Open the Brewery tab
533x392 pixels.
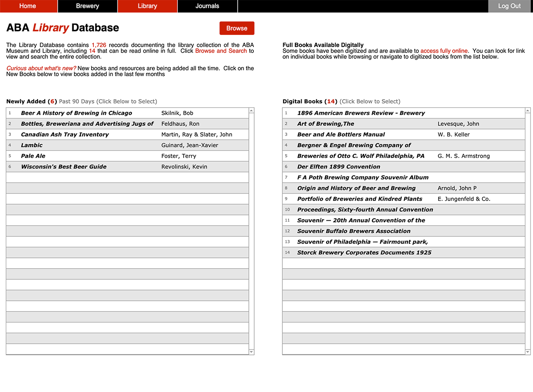coord(87,6)
